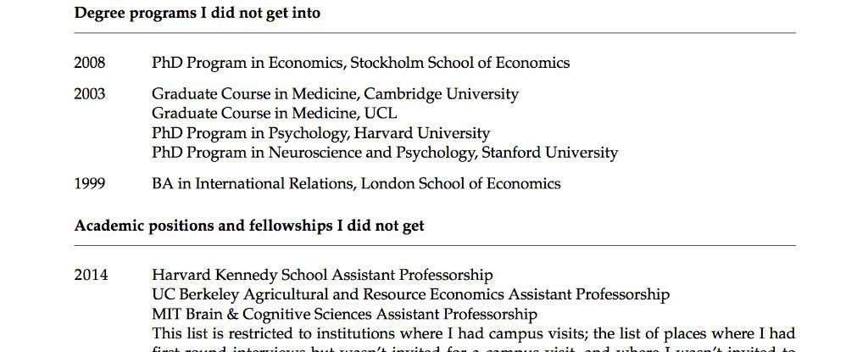Click the 'Academic positions and fellowships I did not get' heading
This screenshot has height=352, width=868.
249,226
